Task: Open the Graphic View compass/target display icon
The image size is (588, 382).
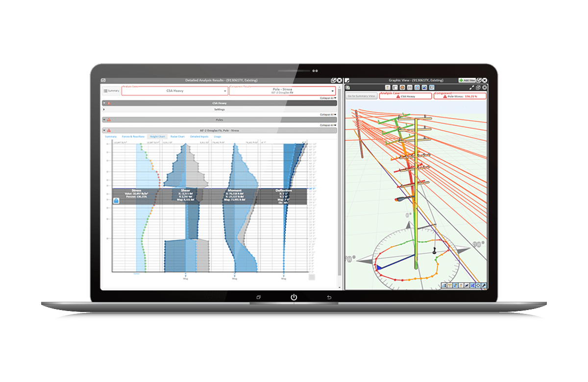Action: 402,87
